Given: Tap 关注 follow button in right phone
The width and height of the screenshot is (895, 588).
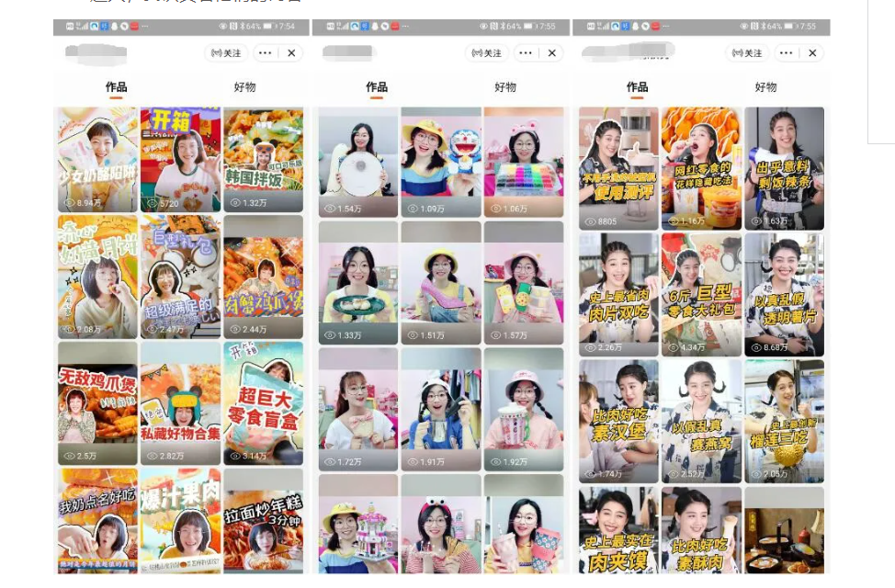Looking at the screenshot, I should pos(746,53).
